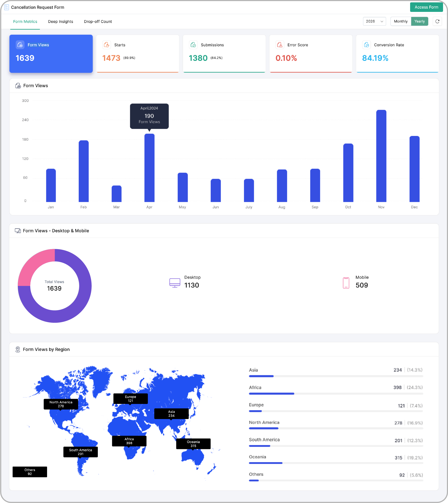The image size is (448, 503).
Task: Click the Form Views card icon
Action: (x=20, y=45)
